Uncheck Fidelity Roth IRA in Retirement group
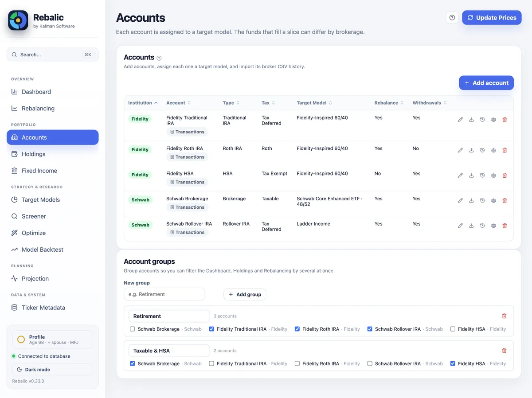The image size is (532, 398). [297, 329]
